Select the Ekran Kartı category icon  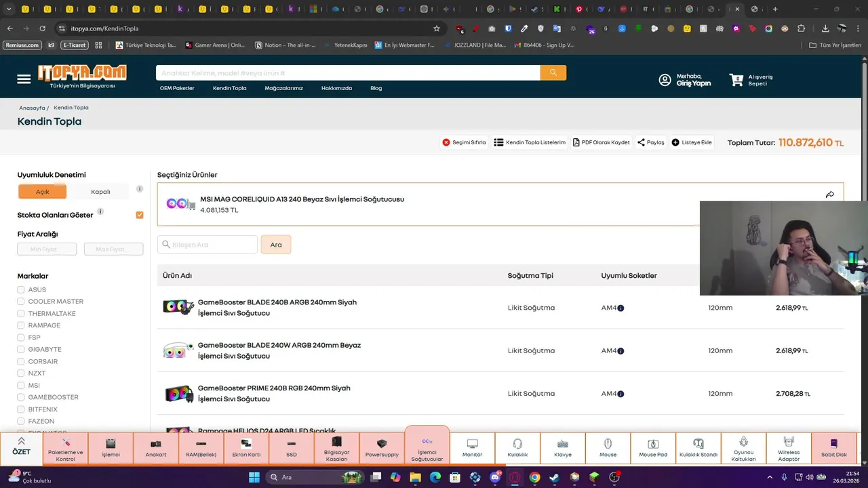pyautogui.click(x=246, y=448)
